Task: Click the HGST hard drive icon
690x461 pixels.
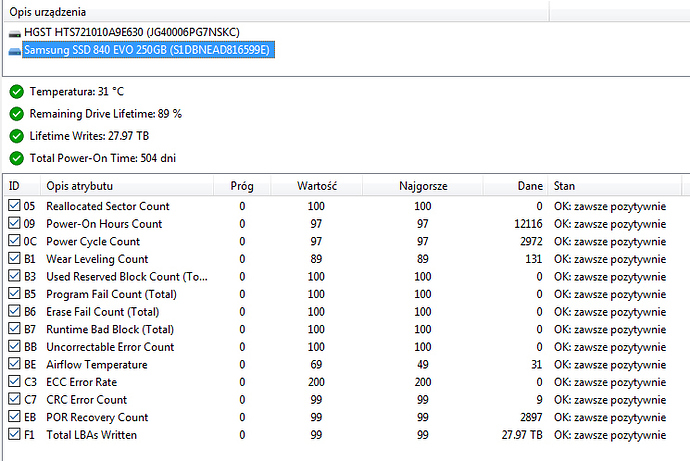Action: [x=15, y=33]
